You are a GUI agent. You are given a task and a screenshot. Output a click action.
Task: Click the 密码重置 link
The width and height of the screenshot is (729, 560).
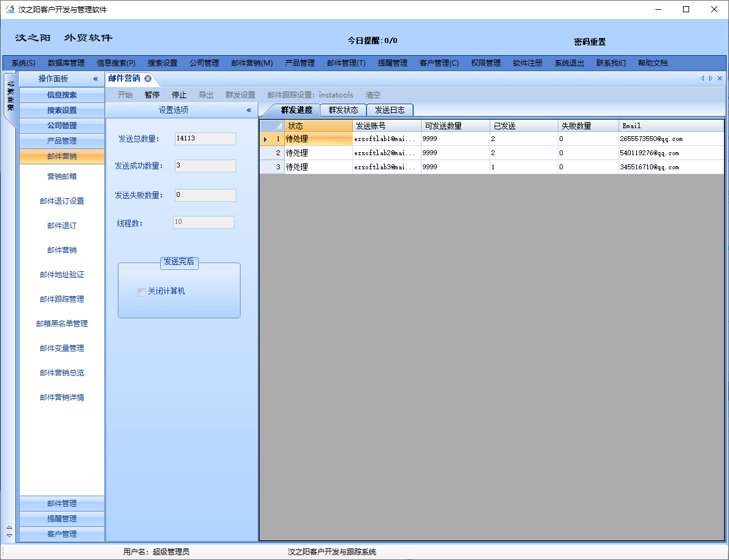tap(589, 40)
